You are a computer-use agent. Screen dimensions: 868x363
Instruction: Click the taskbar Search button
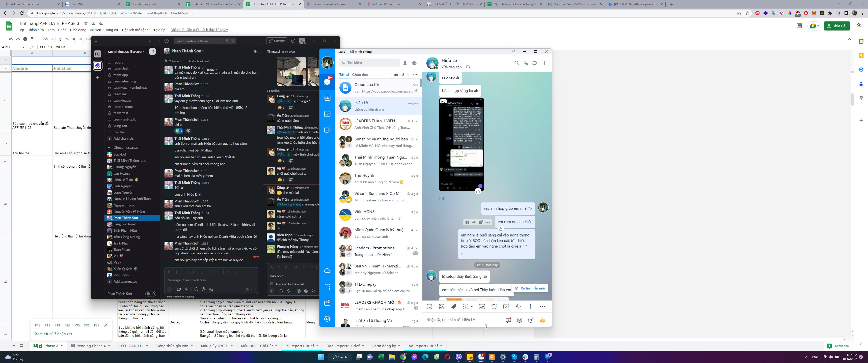click(x=340, y=357)
